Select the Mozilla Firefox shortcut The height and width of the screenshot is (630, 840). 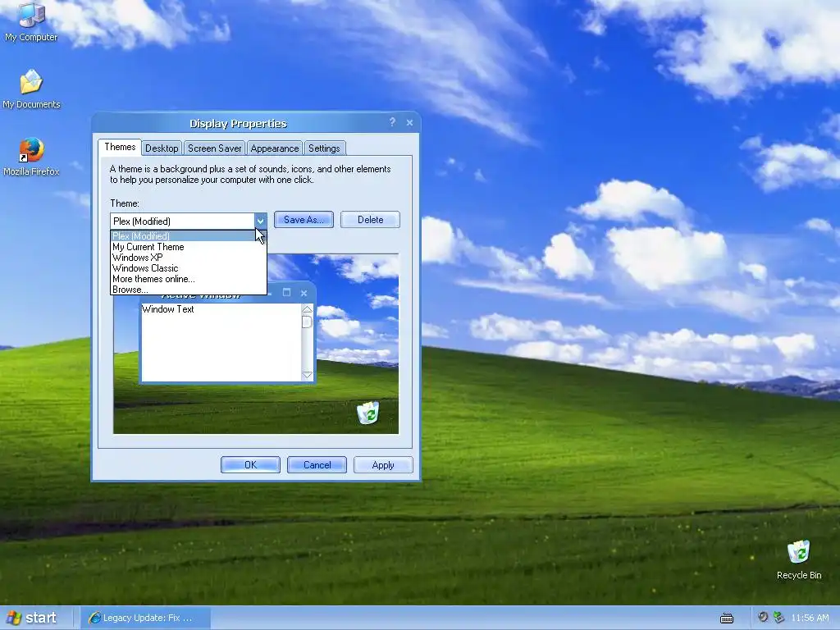[x=31, y=157]
